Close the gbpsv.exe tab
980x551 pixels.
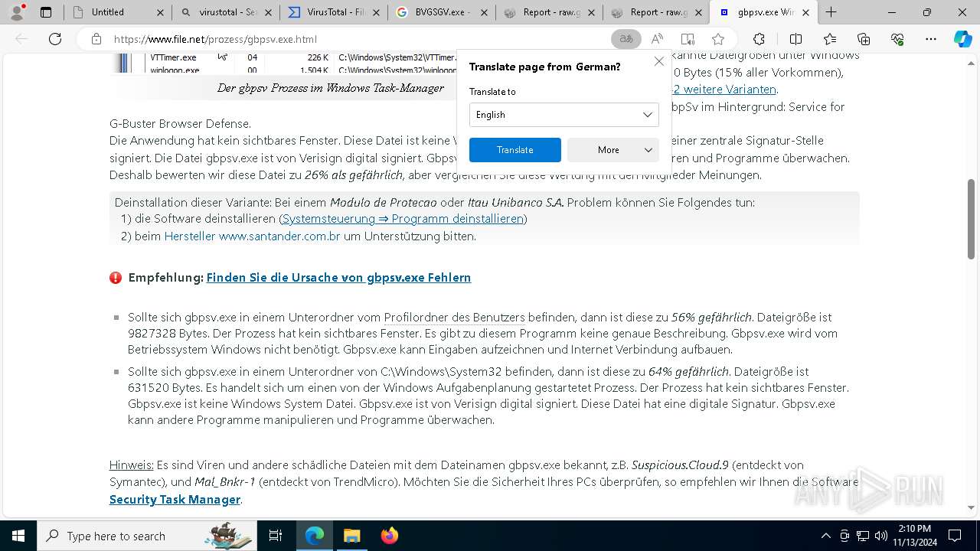tap(805, 12)
